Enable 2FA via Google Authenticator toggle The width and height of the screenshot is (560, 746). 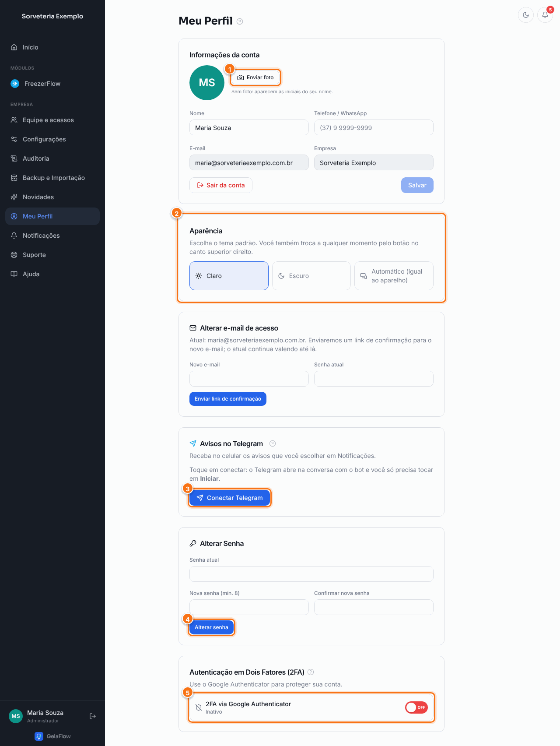(x=416, y=707)
